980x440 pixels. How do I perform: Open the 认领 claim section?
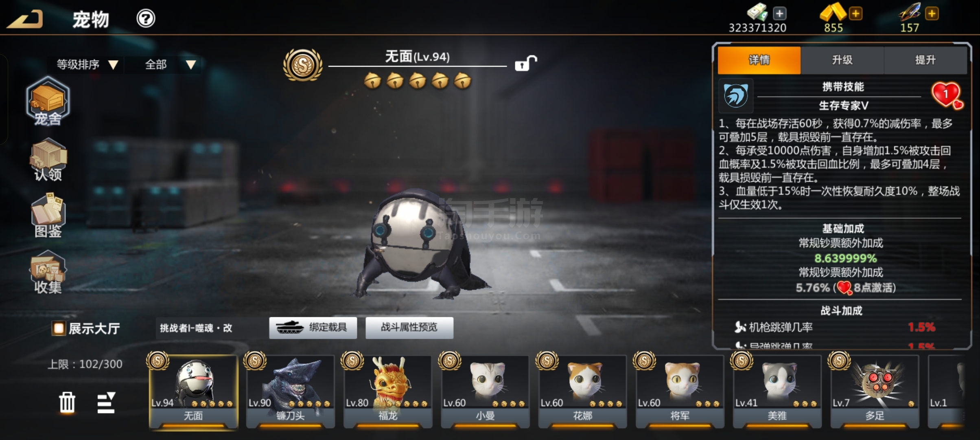pos(48,159)
